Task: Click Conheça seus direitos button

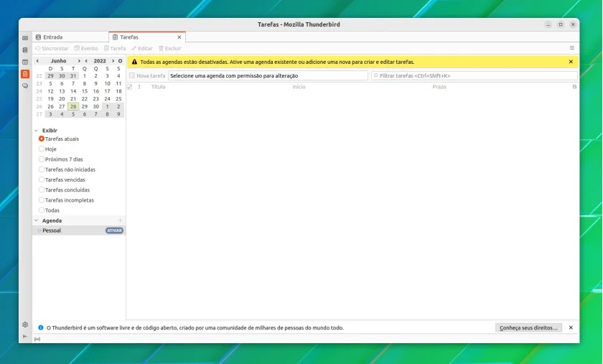Action: (528, 328)
